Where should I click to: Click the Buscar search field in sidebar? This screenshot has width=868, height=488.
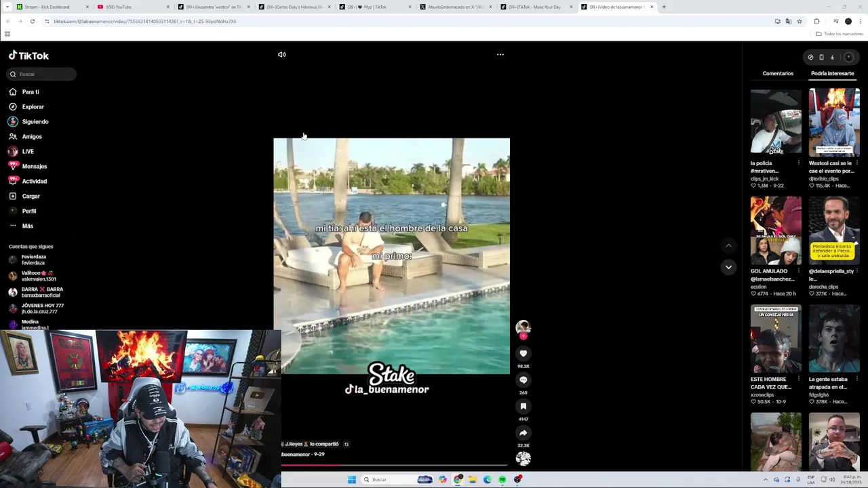42,74
